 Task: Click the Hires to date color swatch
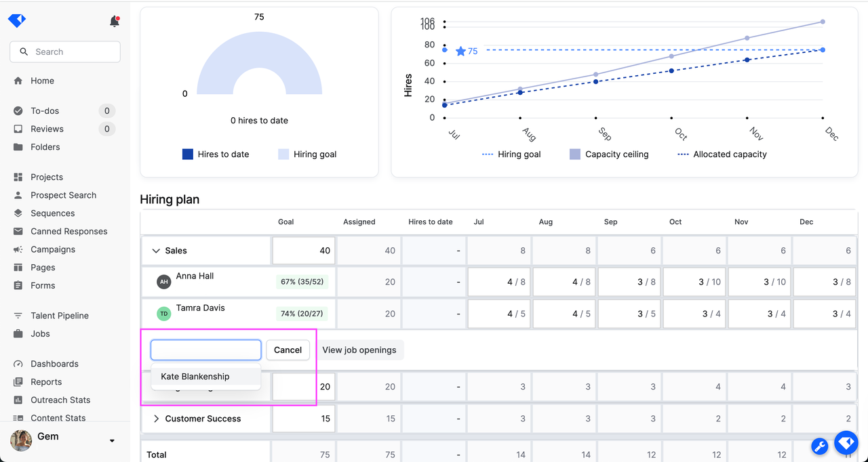click(188, 154)
